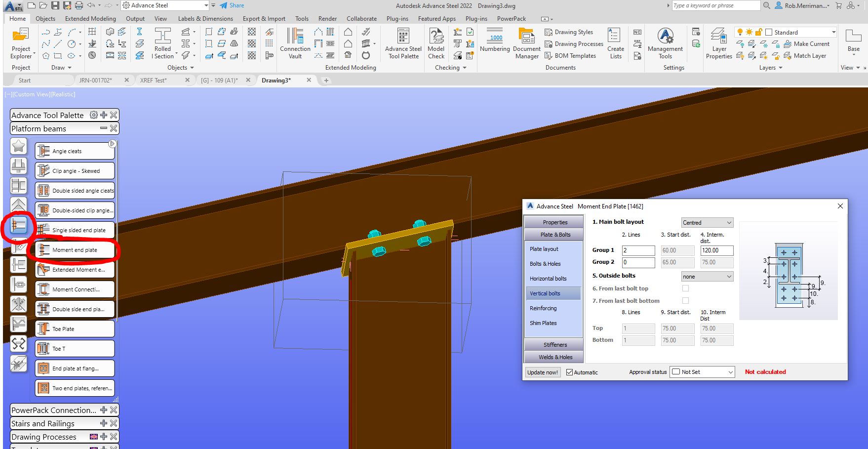Choose Toe T connection
The image size is (868, 449).
tap(75, 349)
